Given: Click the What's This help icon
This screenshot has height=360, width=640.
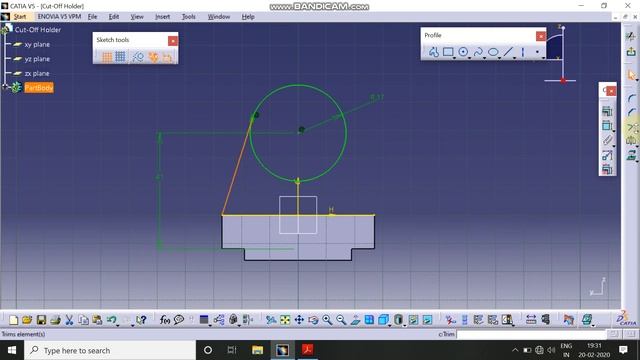Looking at the screenshot, I should point(141,320).
